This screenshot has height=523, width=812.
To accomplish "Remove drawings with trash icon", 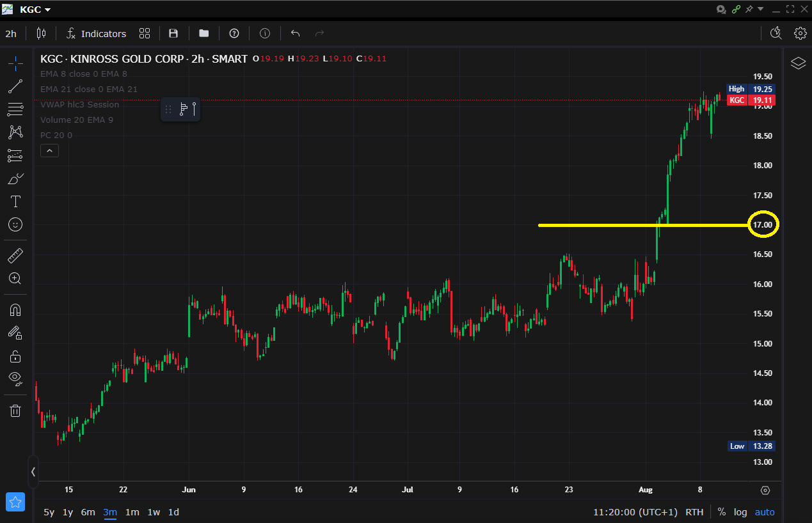I will pyautogui.click(x=15, y=410).
